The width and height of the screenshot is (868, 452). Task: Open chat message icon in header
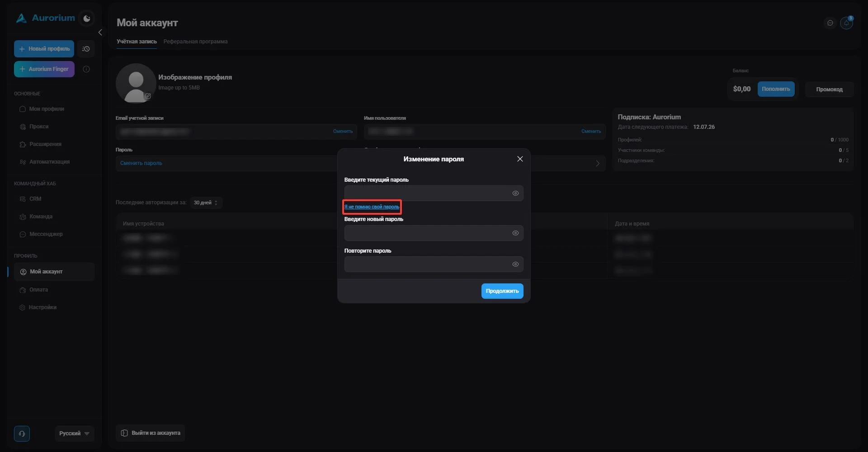(x=830, y=23)
